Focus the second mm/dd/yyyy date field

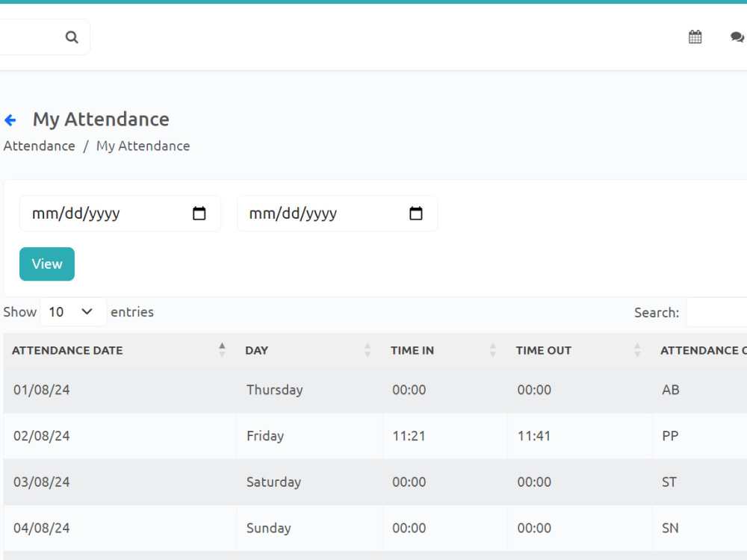(x=338, y=214)
